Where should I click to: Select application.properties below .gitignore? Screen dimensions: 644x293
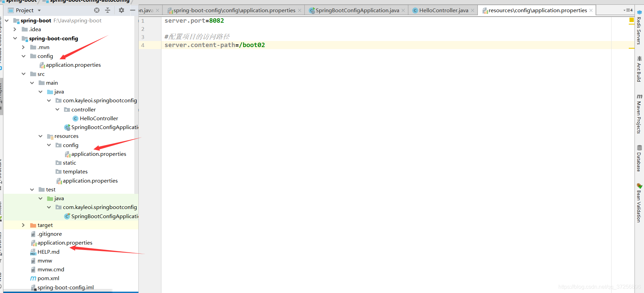pos(62,243)
